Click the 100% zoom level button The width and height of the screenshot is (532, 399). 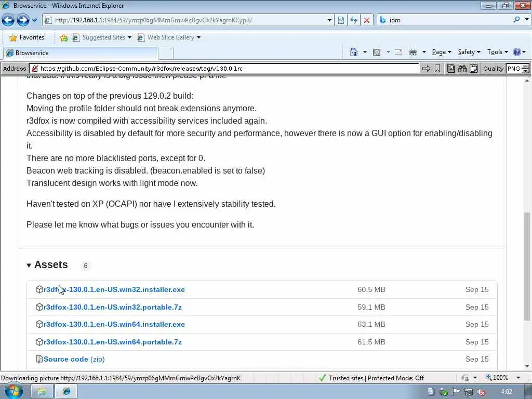point(497,378)
